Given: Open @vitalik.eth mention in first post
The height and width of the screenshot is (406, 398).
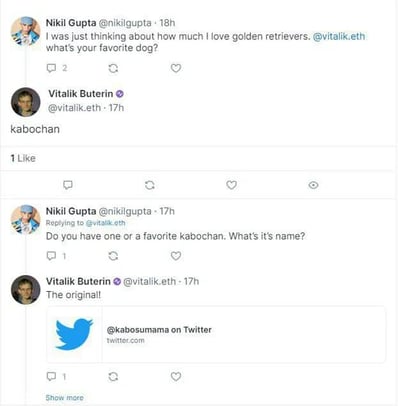Looking at the screenshot, I should [x=339, y=36].
